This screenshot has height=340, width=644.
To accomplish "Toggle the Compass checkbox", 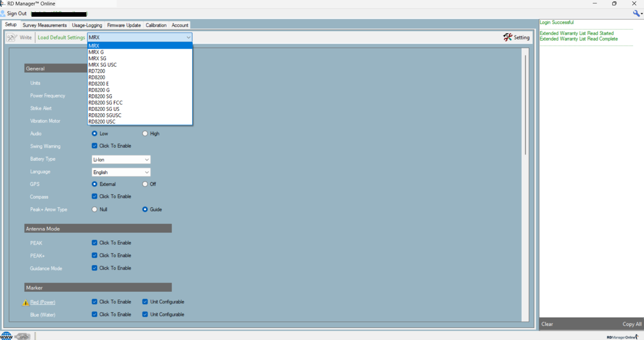I will click(95, 196).
